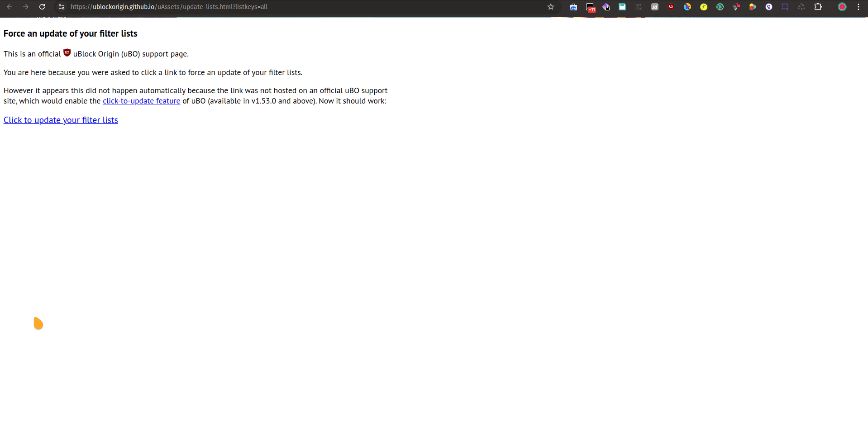Open the teal floppy disk save extension

pyautogui.click(x=622, y=7)
